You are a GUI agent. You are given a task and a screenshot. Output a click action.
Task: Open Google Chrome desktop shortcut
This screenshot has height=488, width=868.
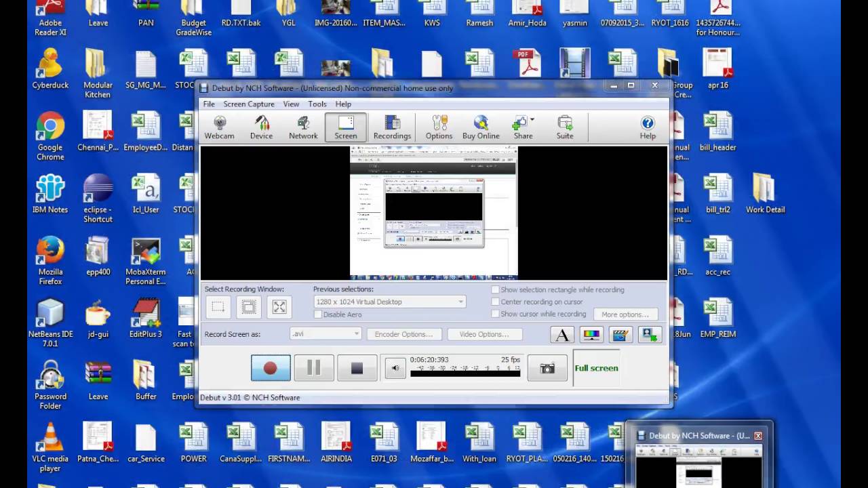[50, 136]
